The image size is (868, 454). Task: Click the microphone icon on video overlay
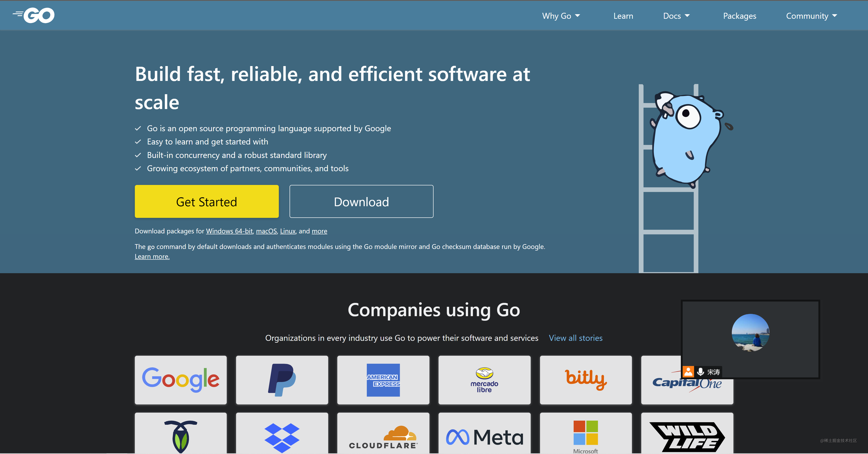tap(700, 371)
